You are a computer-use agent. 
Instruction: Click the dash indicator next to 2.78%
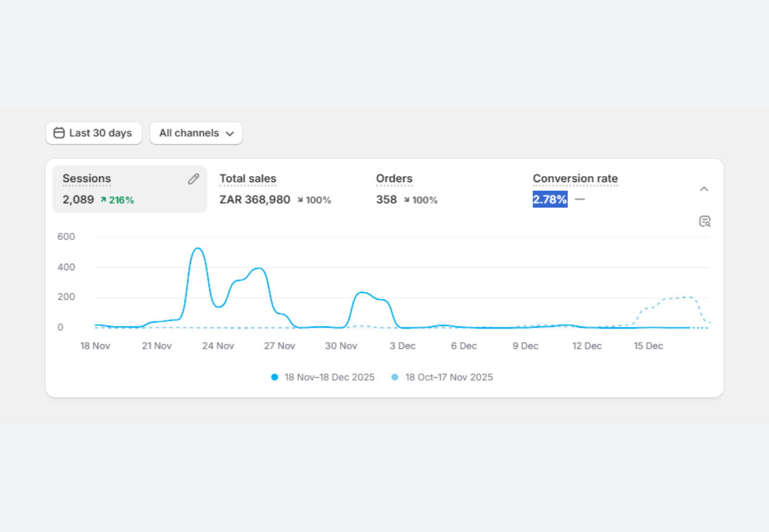[580, 200]
